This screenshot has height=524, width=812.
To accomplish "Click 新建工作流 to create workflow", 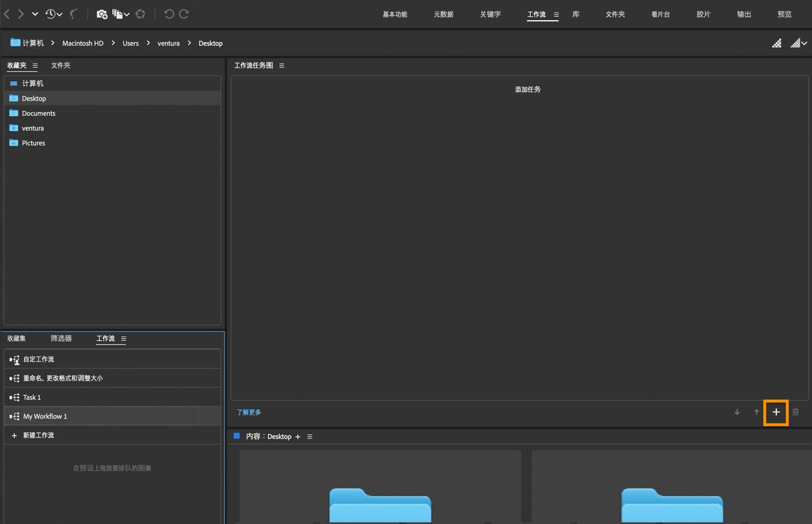I will (112, 436).
